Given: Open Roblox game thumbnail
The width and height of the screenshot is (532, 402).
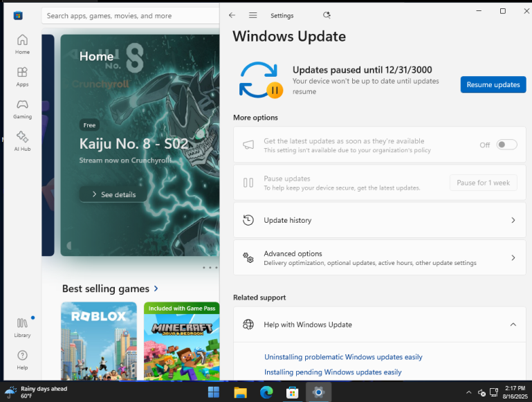Looking at the screenshot, I should [99, 341].
